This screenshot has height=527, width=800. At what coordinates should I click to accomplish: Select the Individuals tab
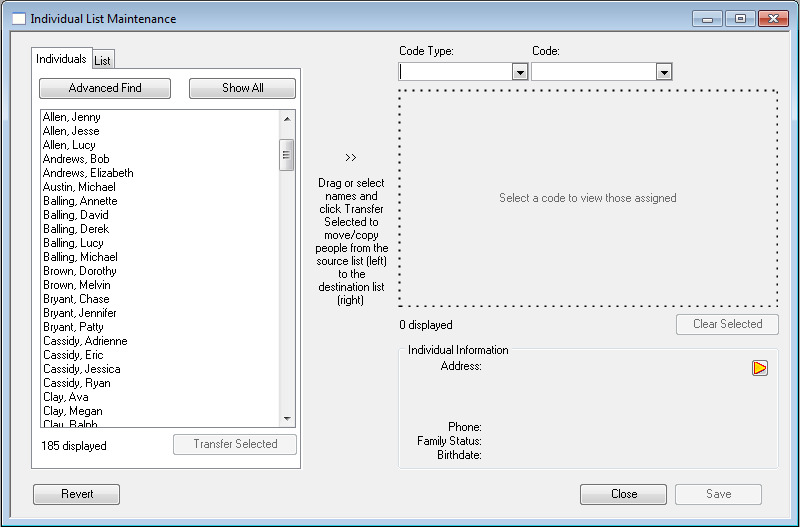[62, 59]
